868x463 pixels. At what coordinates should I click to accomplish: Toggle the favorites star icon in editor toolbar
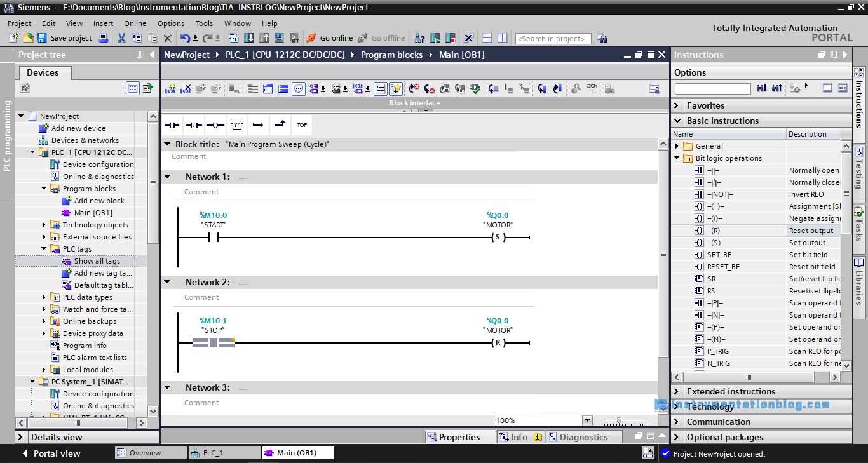tap(396, 89)
